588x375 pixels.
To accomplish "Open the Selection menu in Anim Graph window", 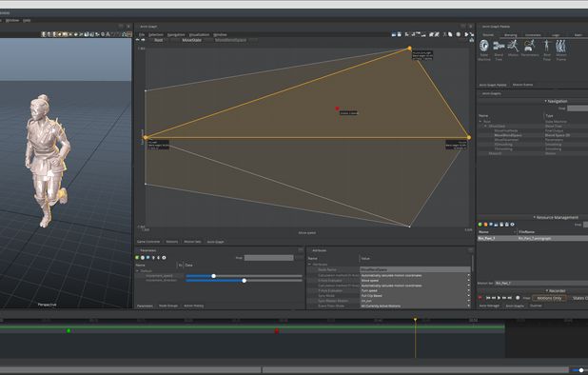I will tap(156, 34).
